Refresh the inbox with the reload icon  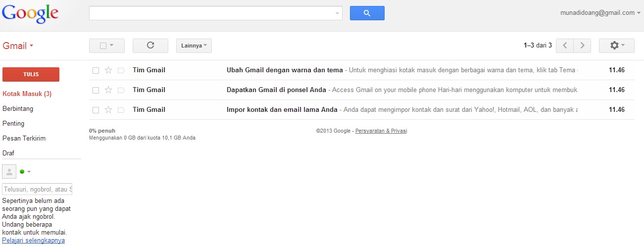[x=150, y=46]
